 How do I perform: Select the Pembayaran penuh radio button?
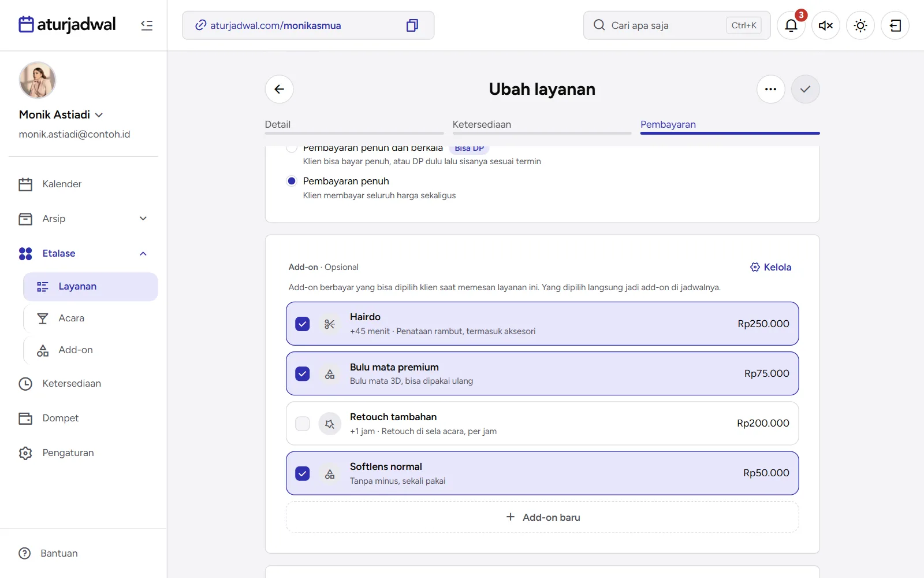pos(292,181)
